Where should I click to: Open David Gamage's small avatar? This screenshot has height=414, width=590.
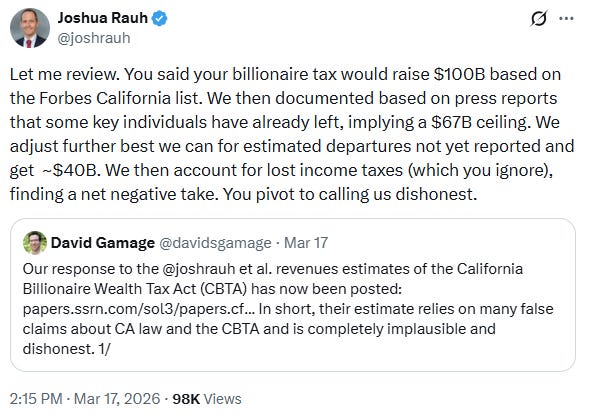coord(35,243)
